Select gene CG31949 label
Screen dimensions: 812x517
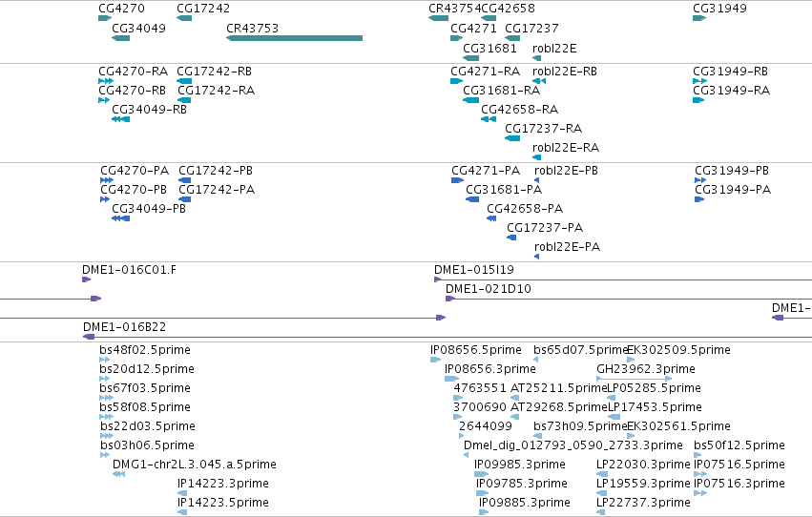click(719, 9)
